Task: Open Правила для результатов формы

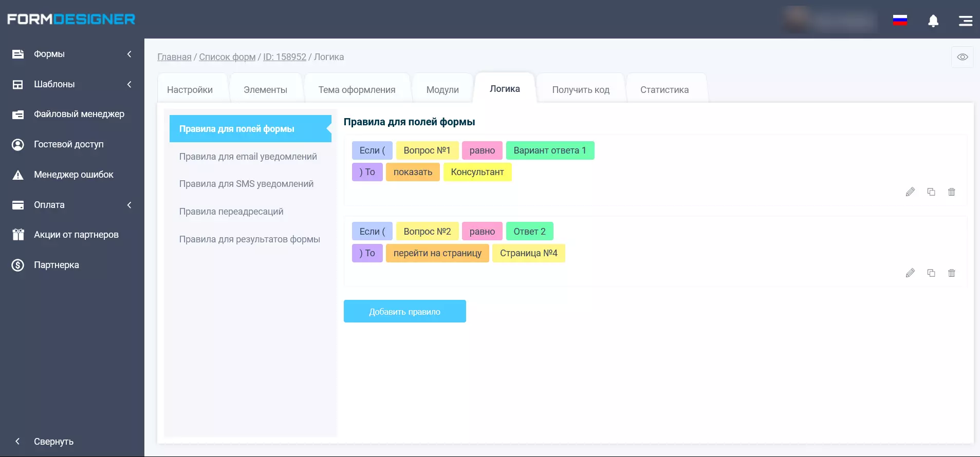Action: [x=250, y=239]
